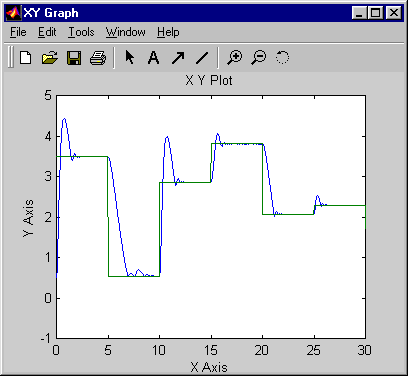
Task: Print the figure with the printer icon
Action: click(x=98, y=58)
